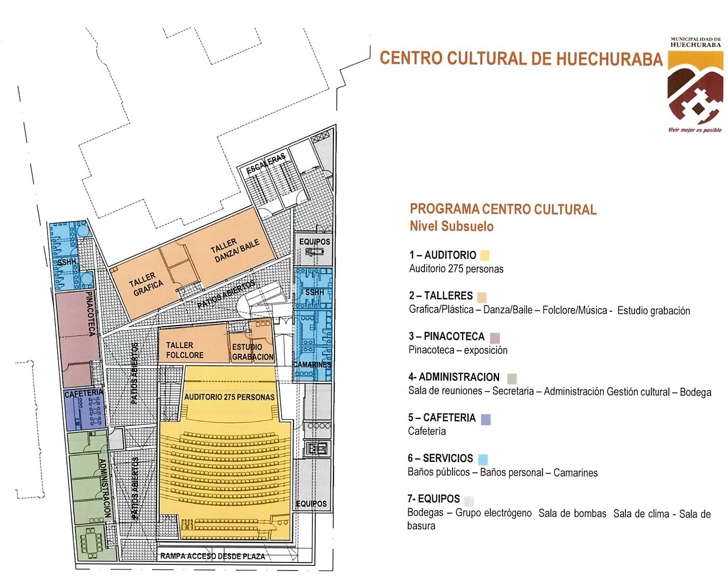Click the mauve Pinacoteca legend swatch
This screenshot has height=579, width=728.
(494, 338)
